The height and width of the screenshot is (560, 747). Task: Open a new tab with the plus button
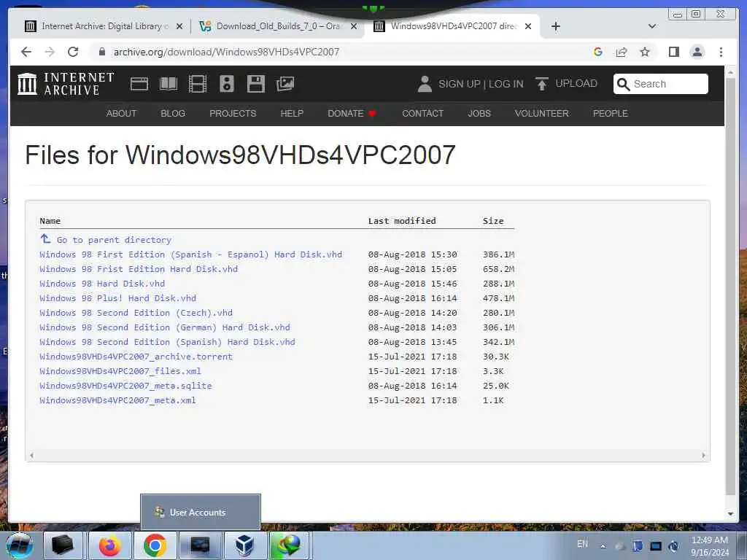tap(555, 26)
